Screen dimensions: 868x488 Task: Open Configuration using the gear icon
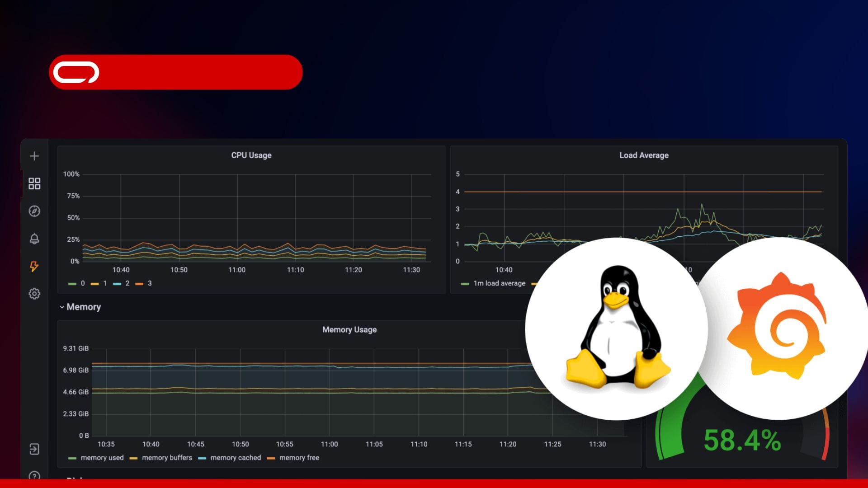(x=34, y=294)
